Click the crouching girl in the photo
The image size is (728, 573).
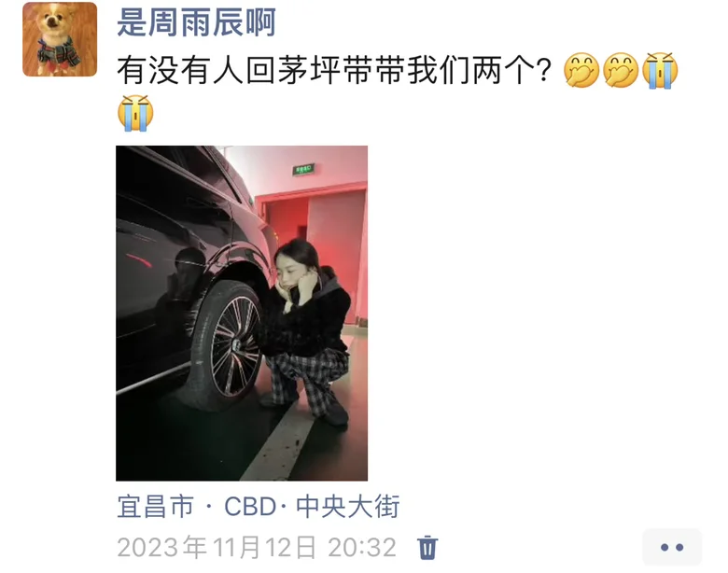pos(306,332)
